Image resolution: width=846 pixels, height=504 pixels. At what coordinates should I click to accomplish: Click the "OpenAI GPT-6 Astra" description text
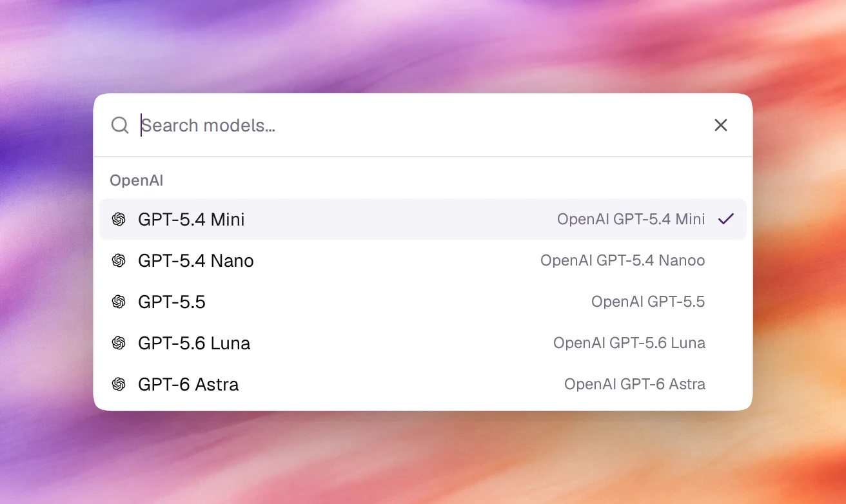pyautogui.click(x=634, y=385)
